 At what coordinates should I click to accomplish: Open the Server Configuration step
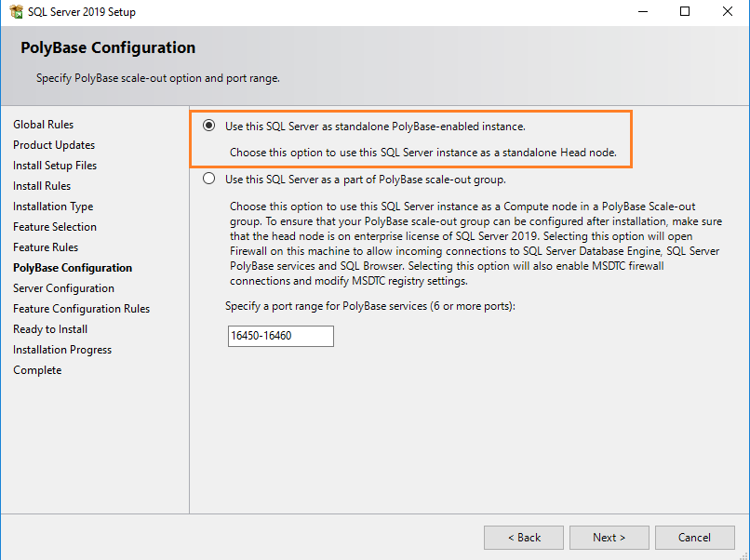tap(61, 287)
